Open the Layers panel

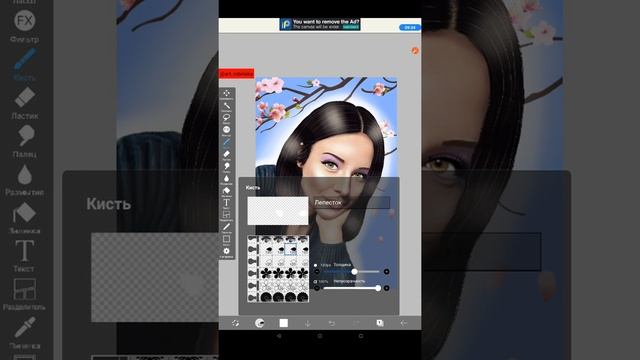[380, 323]
